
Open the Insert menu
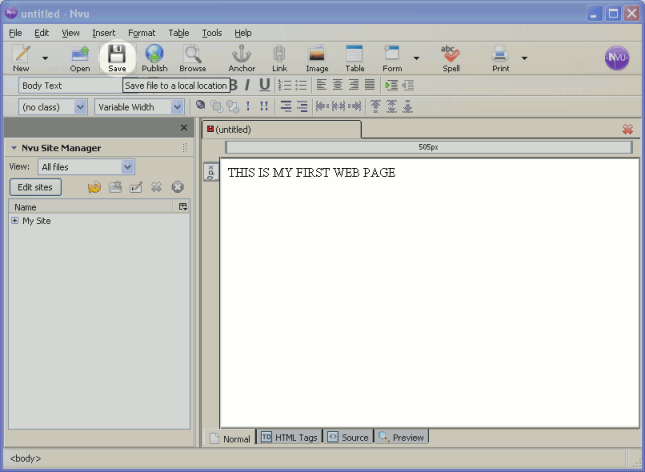coord(104,33)
